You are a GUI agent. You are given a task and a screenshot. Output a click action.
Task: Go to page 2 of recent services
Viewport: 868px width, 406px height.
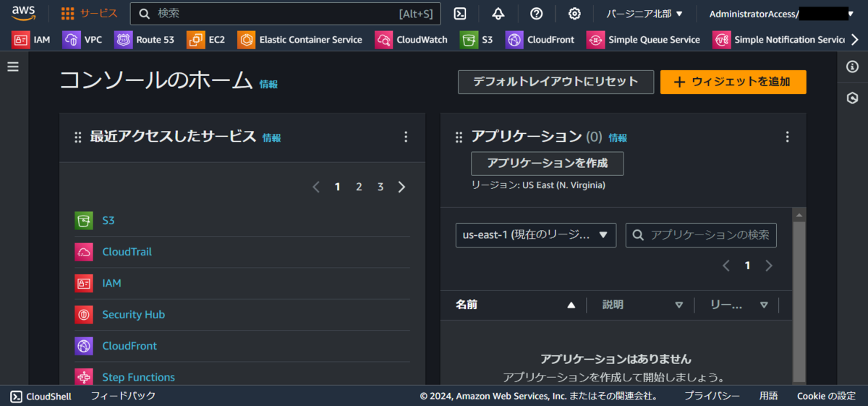coord(359,187)
